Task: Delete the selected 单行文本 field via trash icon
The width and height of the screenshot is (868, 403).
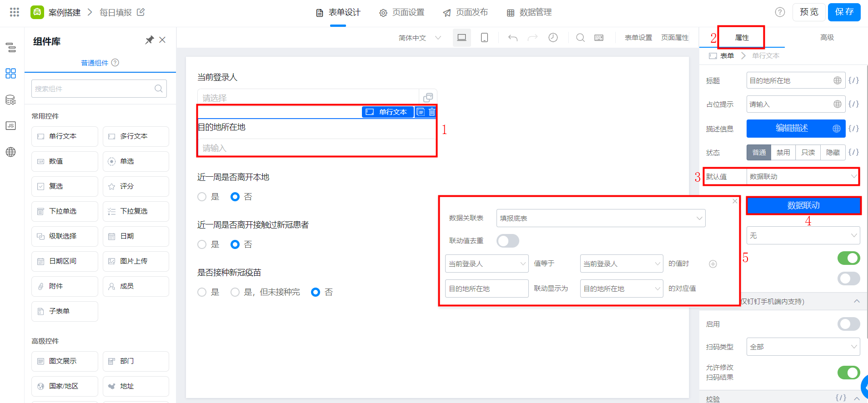Action: [432, 112]
